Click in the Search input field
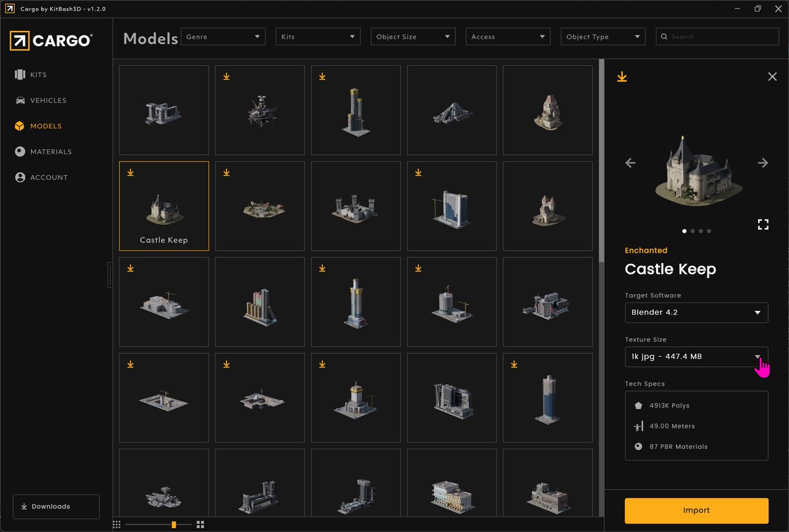789x532 pixels. [717, 37]
